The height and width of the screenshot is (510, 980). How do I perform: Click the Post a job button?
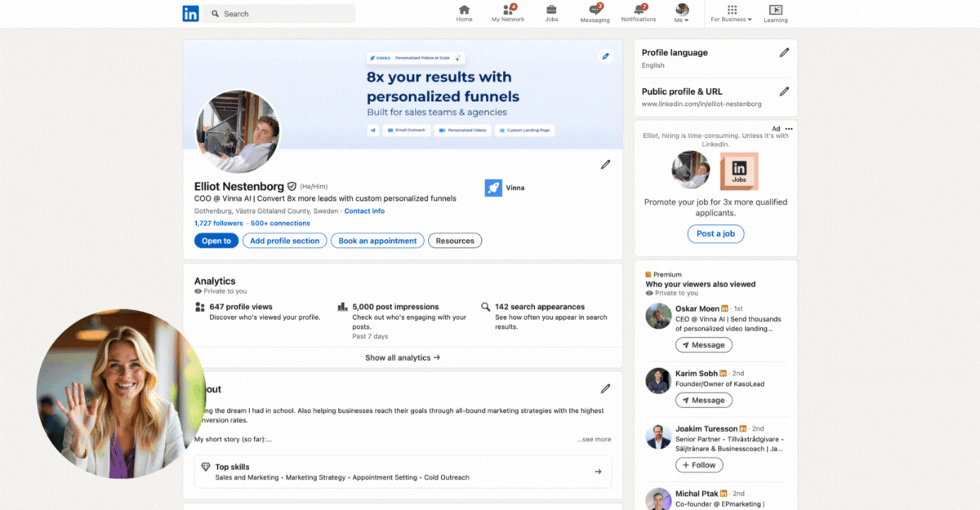[x=715, y=233]
